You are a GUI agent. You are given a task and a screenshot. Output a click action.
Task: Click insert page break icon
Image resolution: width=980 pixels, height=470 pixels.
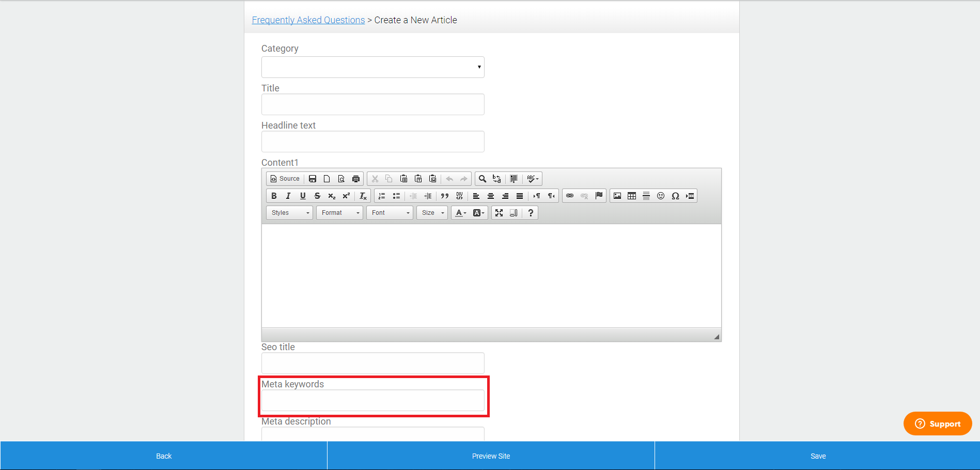point(690,196)
